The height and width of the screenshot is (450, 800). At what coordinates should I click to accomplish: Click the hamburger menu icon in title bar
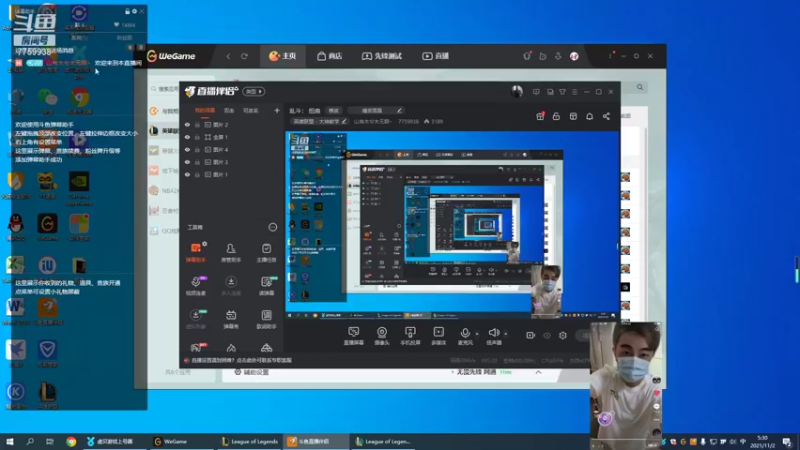[574, 92]
